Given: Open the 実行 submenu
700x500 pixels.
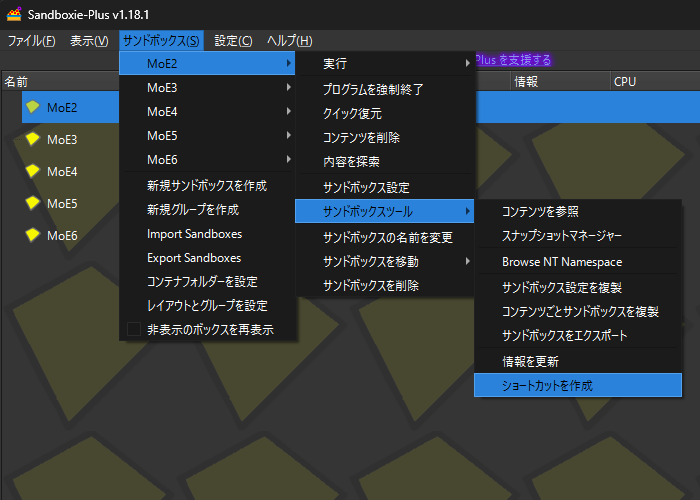Looking at the screenshot, I should 384,63.
